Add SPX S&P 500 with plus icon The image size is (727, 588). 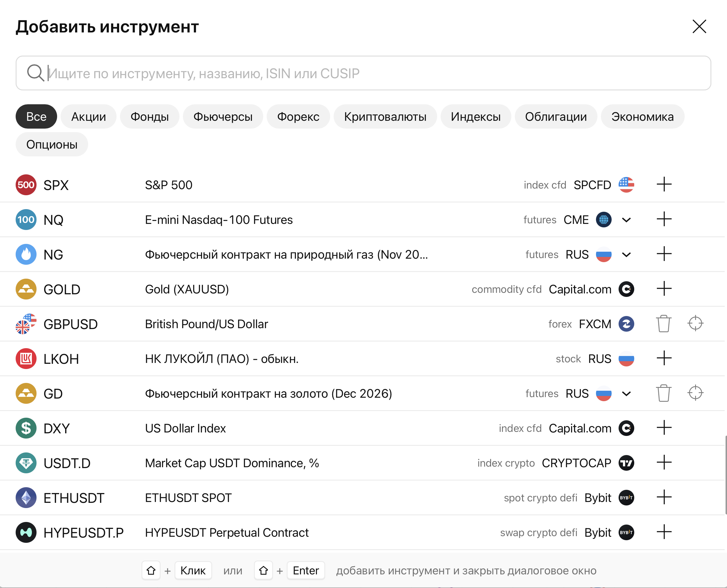[x=664, y=185]
